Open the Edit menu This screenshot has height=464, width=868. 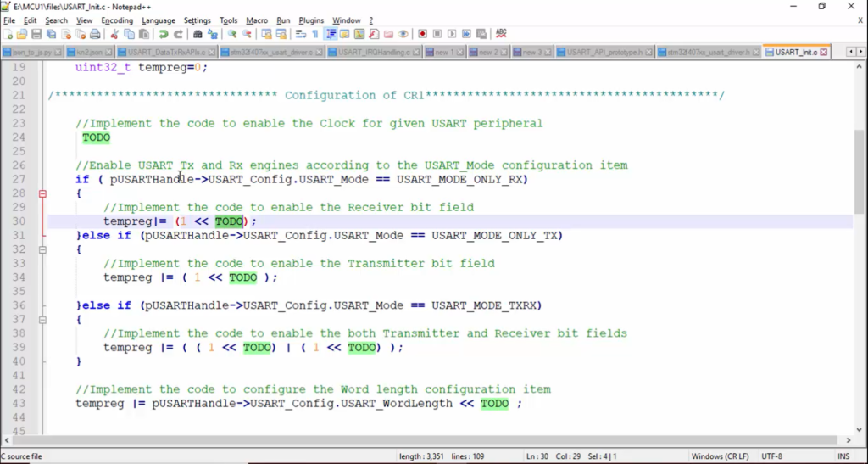(x=30, y=20)
